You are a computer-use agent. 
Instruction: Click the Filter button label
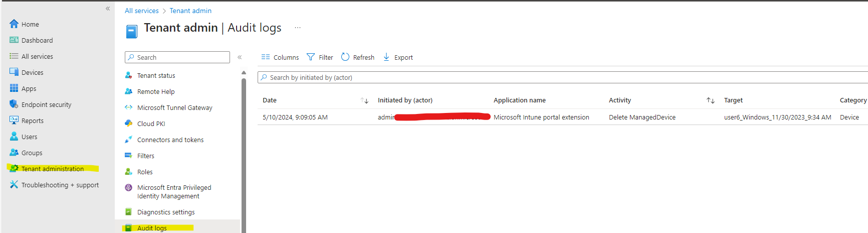point(326,57)
